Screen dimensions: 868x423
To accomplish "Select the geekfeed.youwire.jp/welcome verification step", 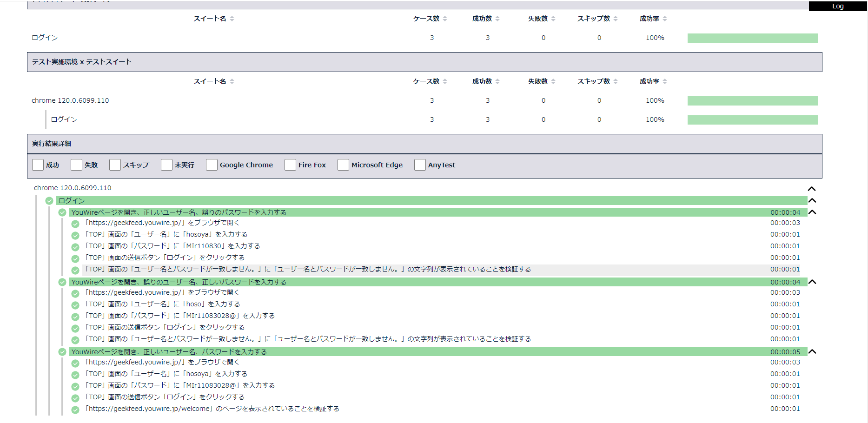I will tap(212, 409).
